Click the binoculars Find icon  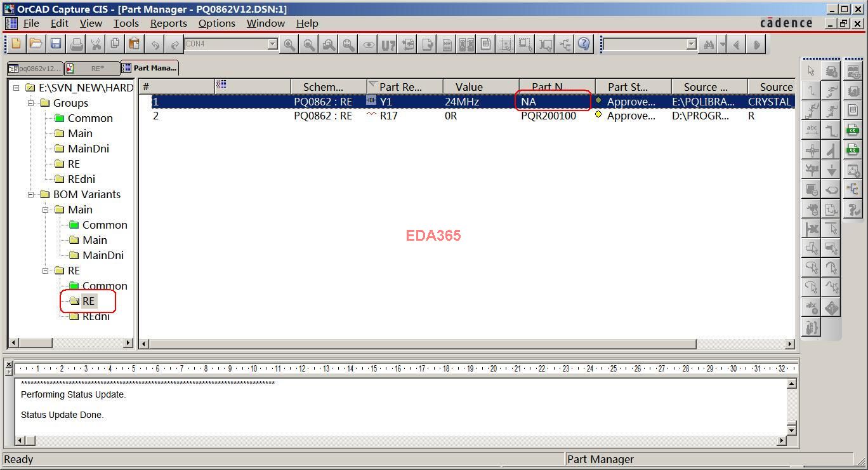point(709,44)
